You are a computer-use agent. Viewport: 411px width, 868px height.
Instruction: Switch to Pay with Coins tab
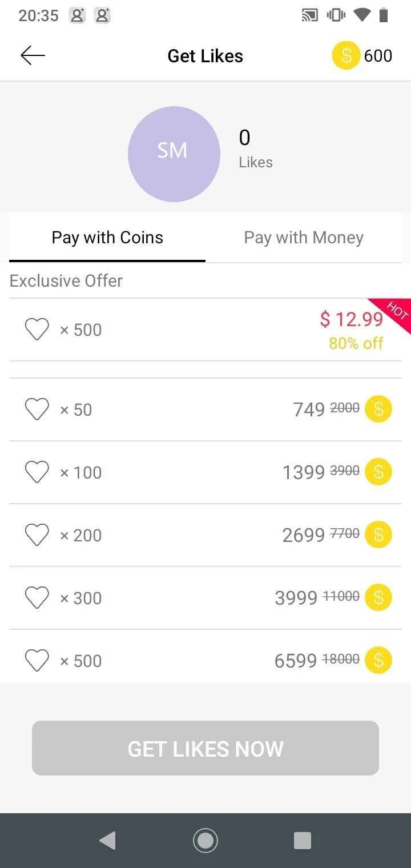tap(107, 238)
